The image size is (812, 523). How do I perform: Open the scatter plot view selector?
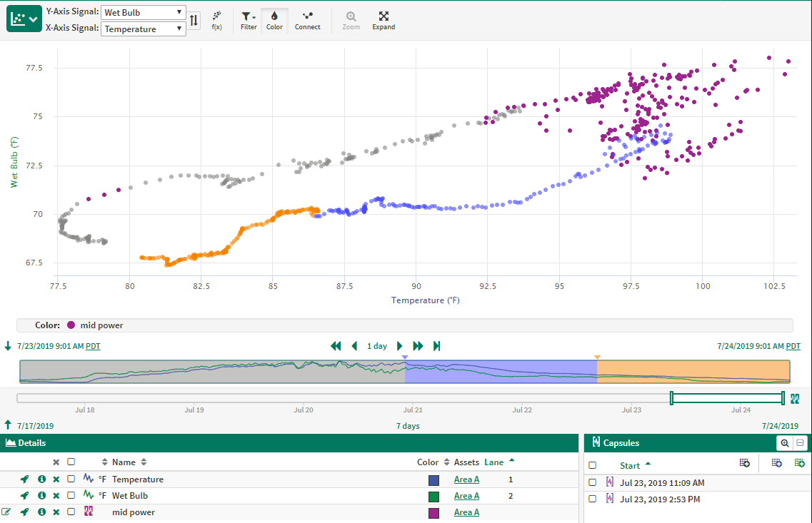(24, 19)
